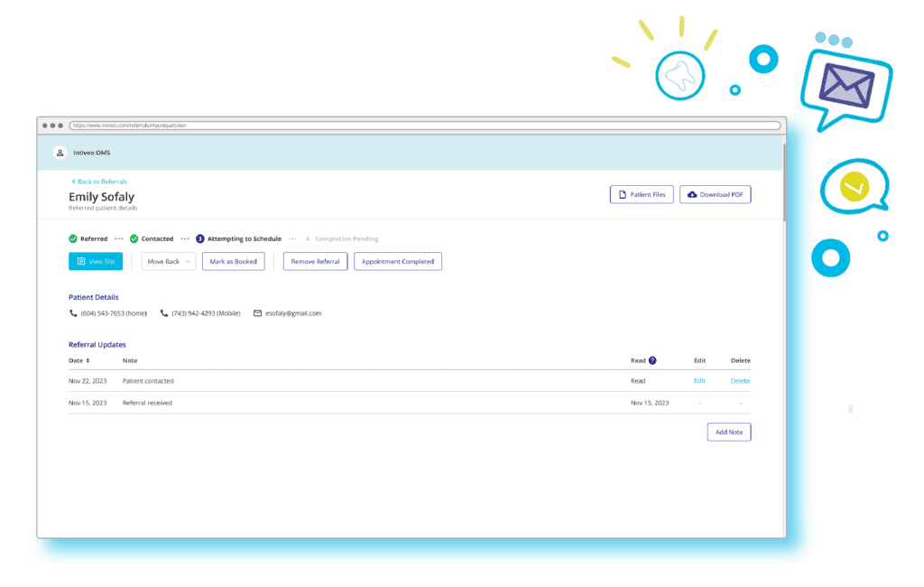Click the Contacted step green checkmark
The image size is (924, 587).
(134, 239)
